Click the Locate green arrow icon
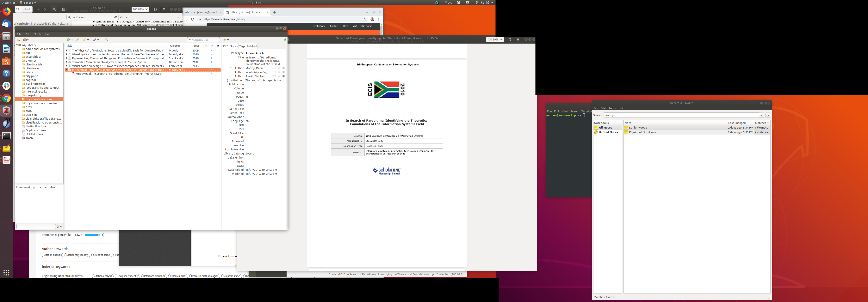Viewport: 868px width, 302px height. (225, 40)
